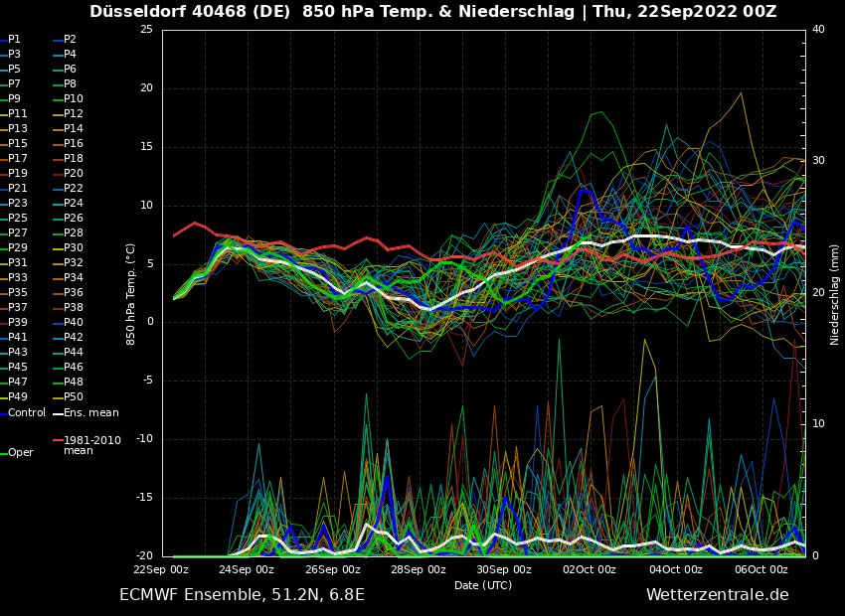Click the ECMWF Ensemble coordinates caption
The width and height of the screenshot is (845, 616).
[x=242, y=595]
